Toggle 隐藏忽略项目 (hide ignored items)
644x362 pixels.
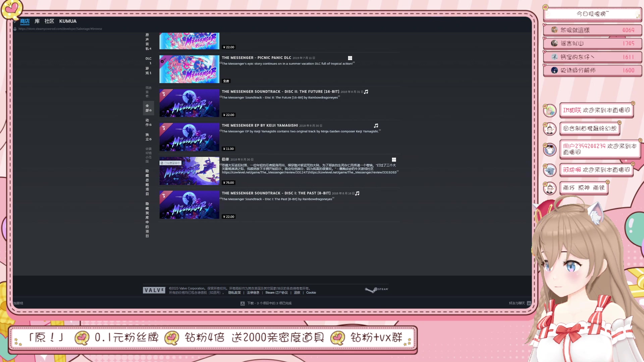[x=147, y=182]
